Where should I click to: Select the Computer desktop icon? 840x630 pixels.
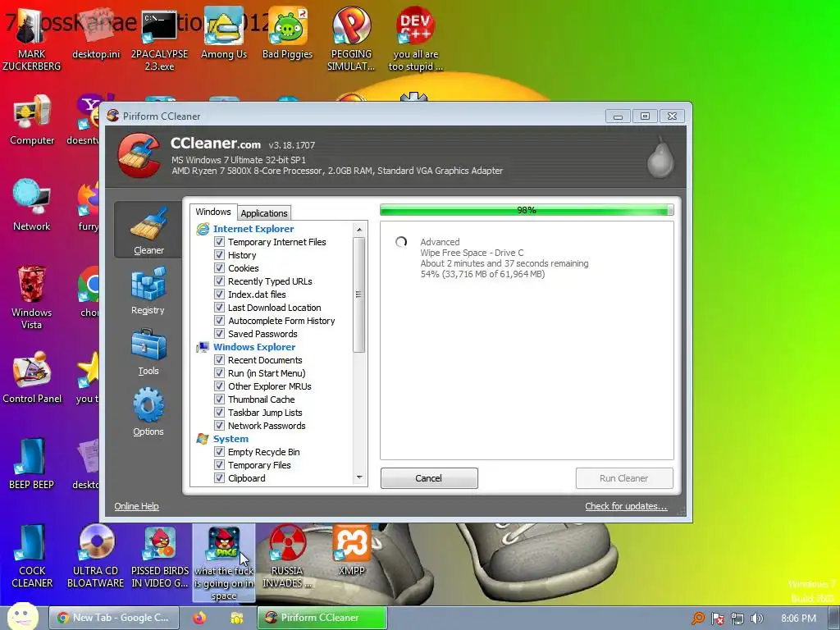(32, 121)
